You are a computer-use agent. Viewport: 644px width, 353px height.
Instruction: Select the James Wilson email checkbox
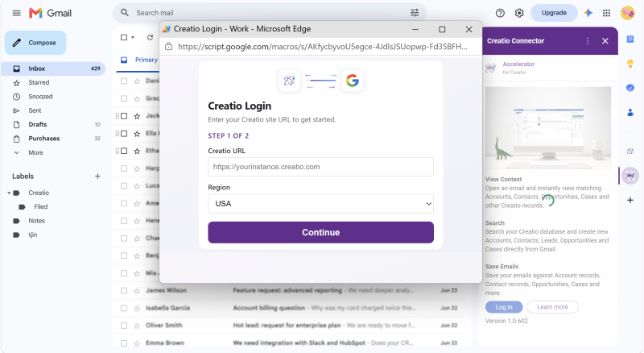(124, 291)
